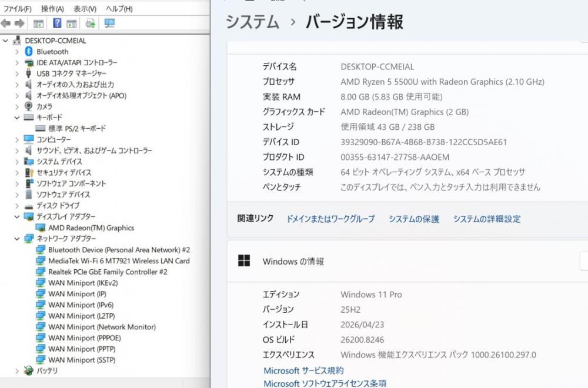This screenshot has height=388, width=588.
Task: Click the update driver toolbar icon
Action: [x=90, y=24]
